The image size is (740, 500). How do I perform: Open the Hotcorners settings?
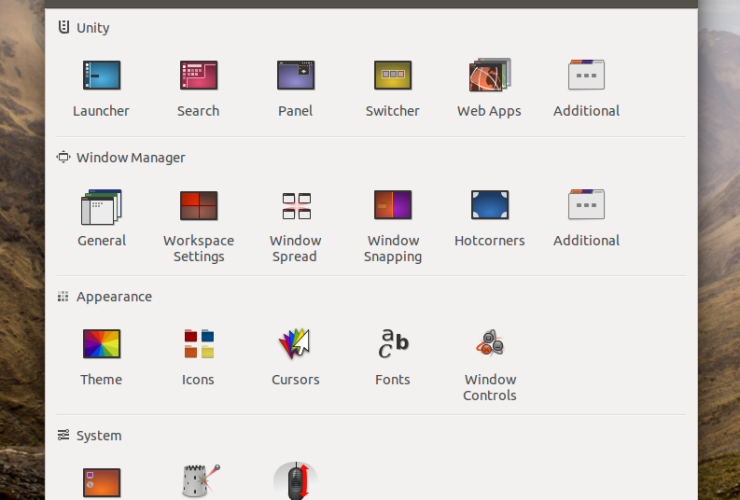point(489,206)
